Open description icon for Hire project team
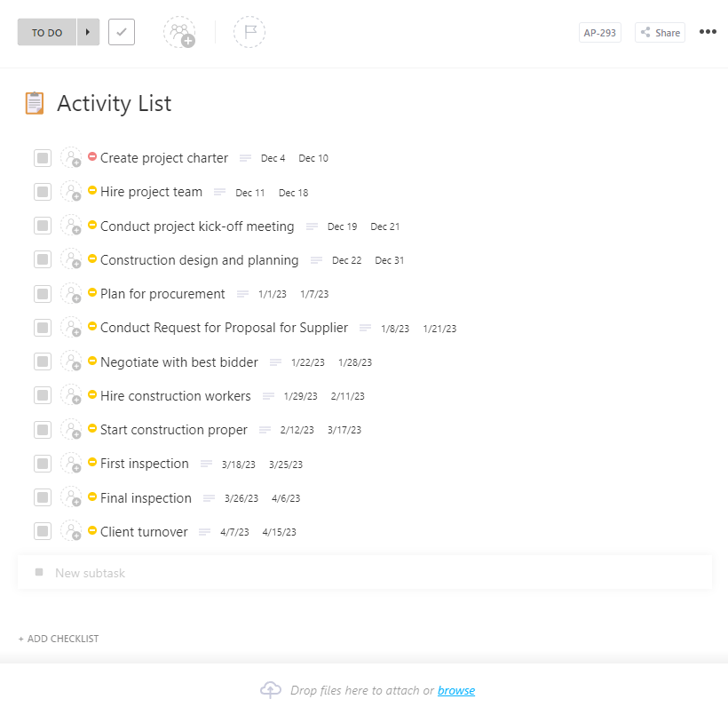 coord(219,192)
